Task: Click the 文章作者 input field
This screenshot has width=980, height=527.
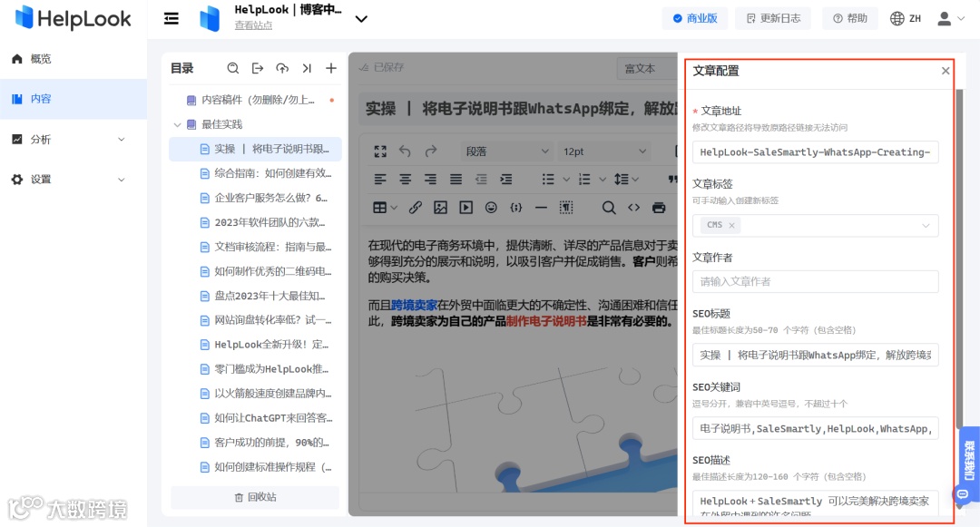Action: (x=814, y=281)
